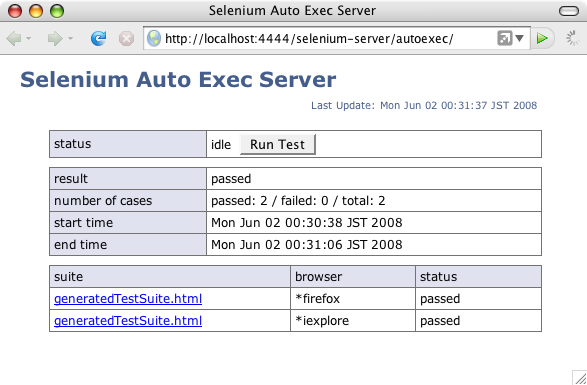Click the Stop loading icon

tap(127, 38)
